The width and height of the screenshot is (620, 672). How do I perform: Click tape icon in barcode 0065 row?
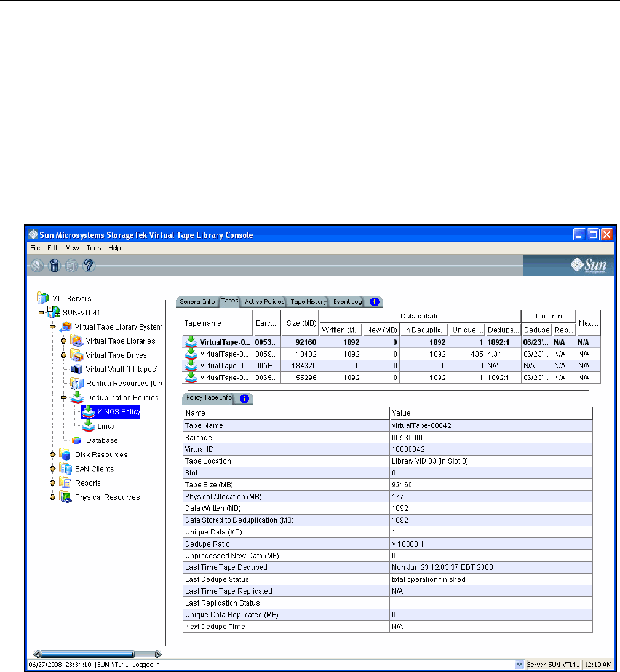pos(191,378)
